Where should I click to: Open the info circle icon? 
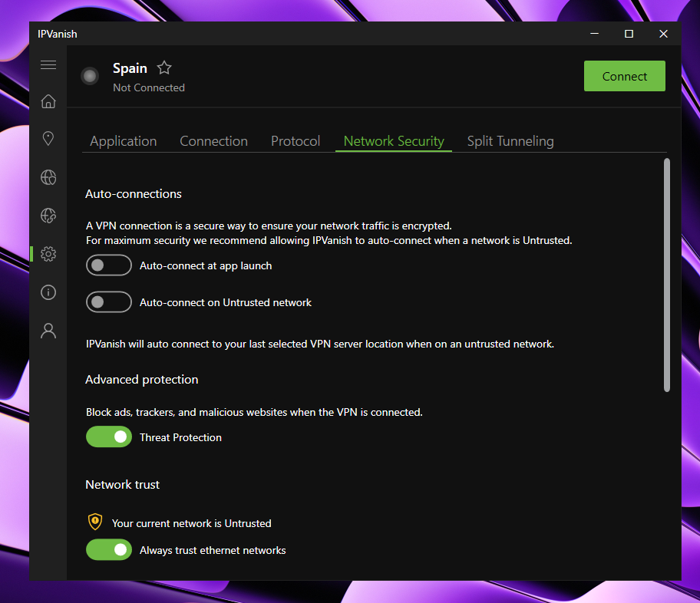[48, 292]
